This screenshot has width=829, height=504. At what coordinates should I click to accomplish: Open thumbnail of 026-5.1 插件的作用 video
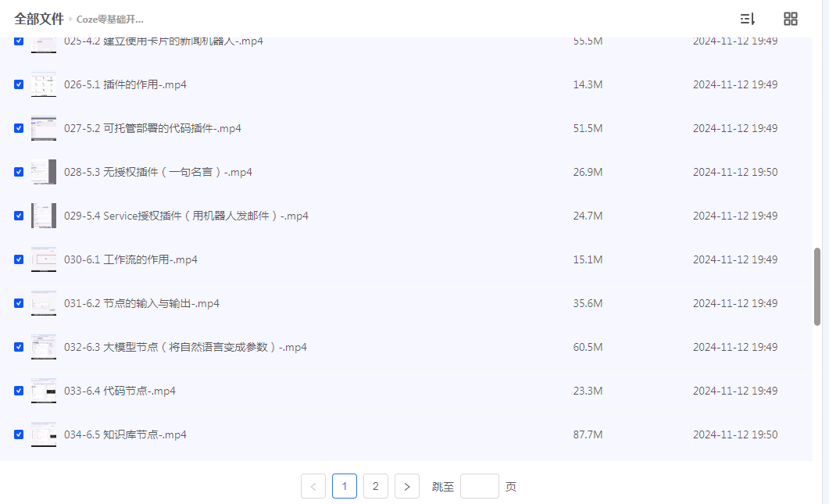(44, 84)
